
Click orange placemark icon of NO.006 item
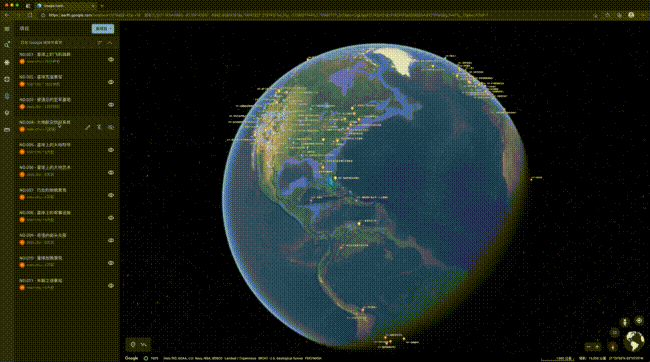[x=22, y=175]
